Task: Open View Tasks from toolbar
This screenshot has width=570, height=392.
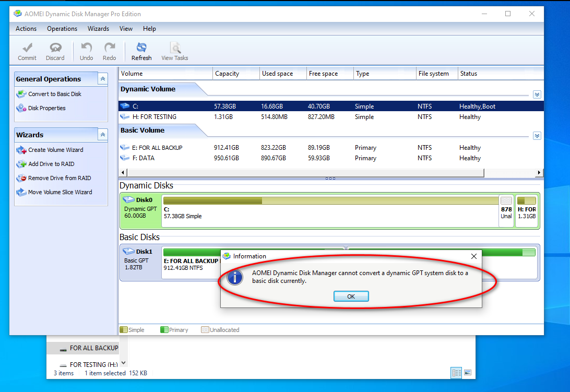Action: pos(175,52)
